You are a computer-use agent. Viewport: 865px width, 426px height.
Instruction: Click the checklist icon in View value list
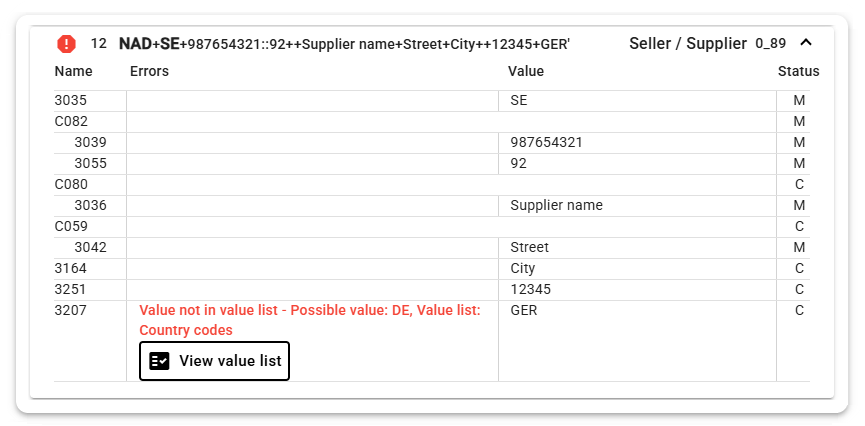click(159, 361)
